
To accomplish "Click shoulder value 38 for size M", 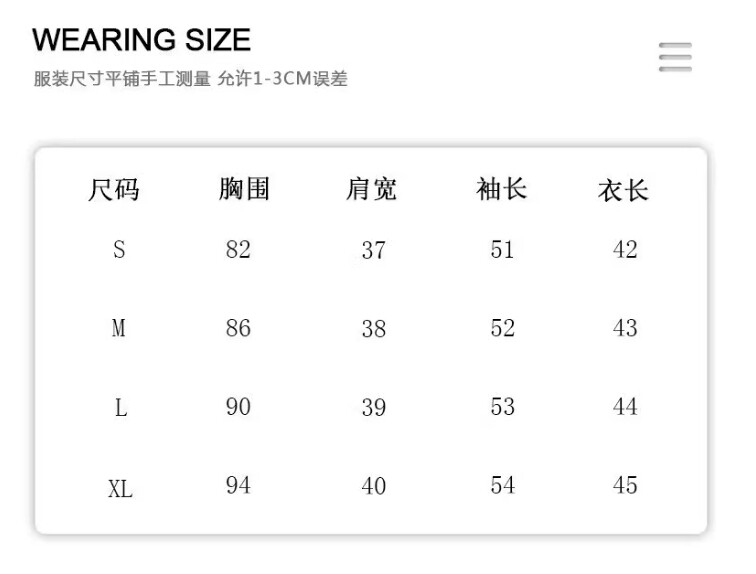I will [x=373, y=328].
